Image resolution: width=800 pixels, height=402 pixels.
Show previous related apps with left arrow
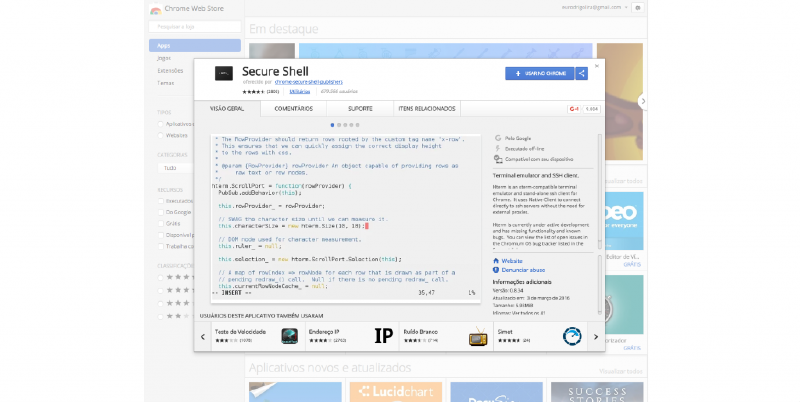pyautogui.click(x=203, y=336)
